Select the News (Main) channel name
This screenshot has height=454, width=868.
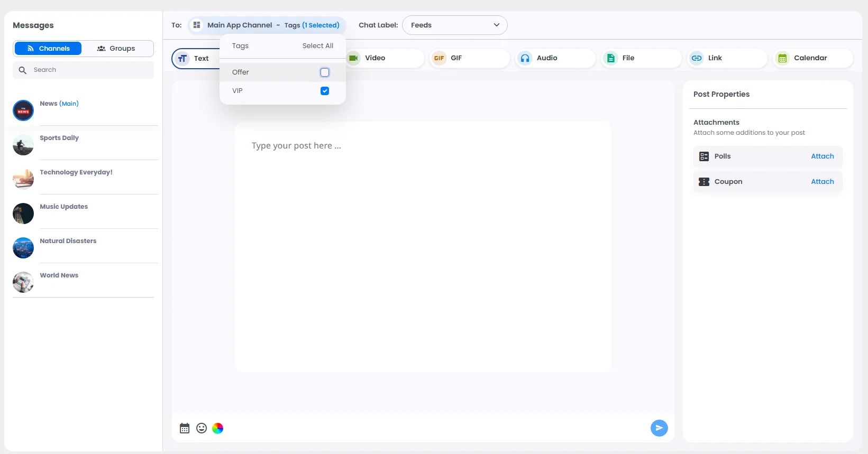point(59,104)
